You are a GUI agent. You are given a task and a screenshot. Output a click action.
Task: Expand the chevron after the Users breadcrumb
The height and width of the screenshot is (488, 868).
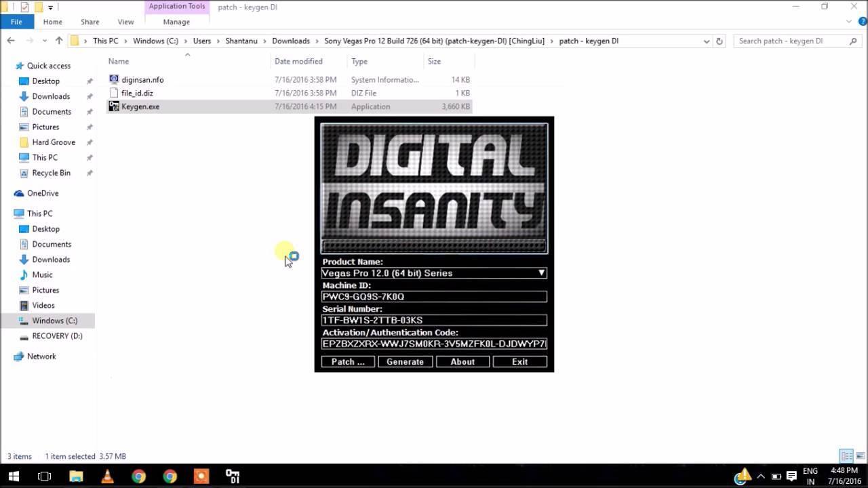pos(218,41)
